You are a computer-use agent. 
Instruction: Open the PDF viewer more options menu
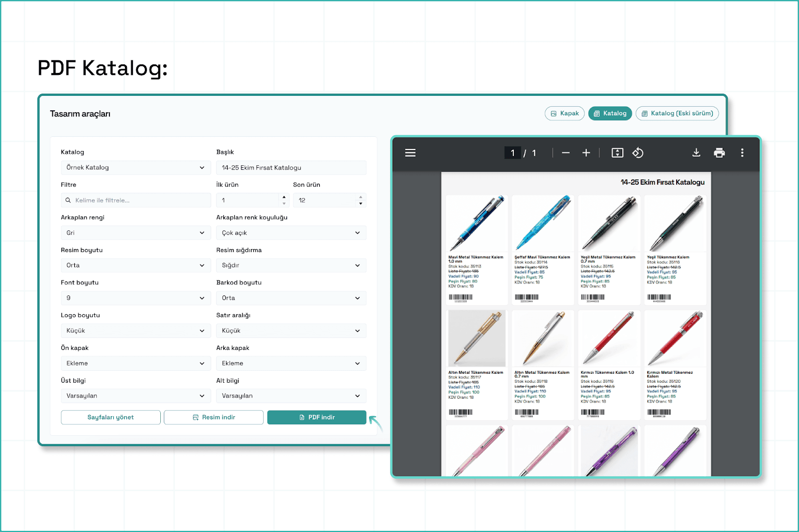742,153
